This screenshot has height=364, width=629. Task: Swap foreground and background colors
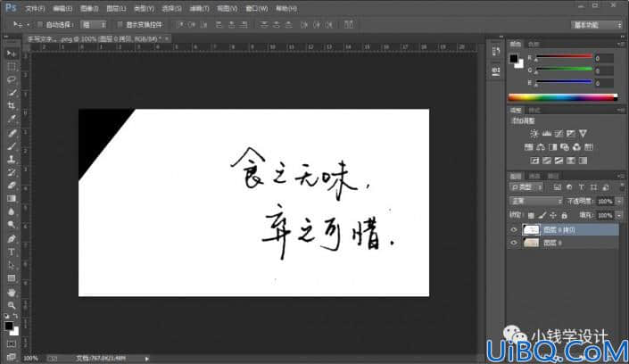click(x=15, y=316)
